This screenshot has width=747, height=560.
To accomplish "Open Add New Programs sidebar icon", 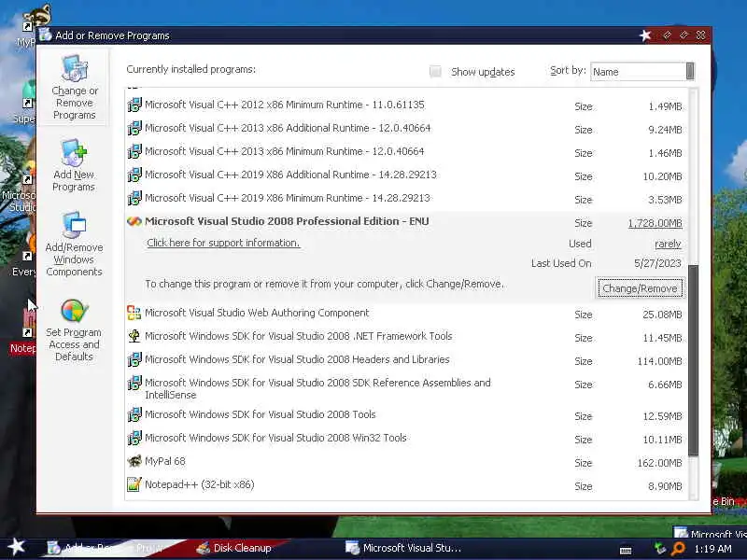I will click(75, 153).
